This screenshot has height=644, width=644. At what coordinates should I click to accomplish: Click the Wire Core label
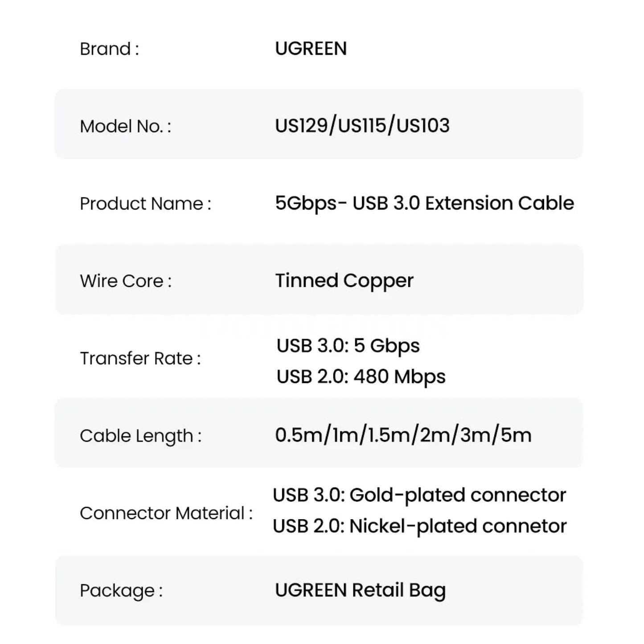coord(125,281)
